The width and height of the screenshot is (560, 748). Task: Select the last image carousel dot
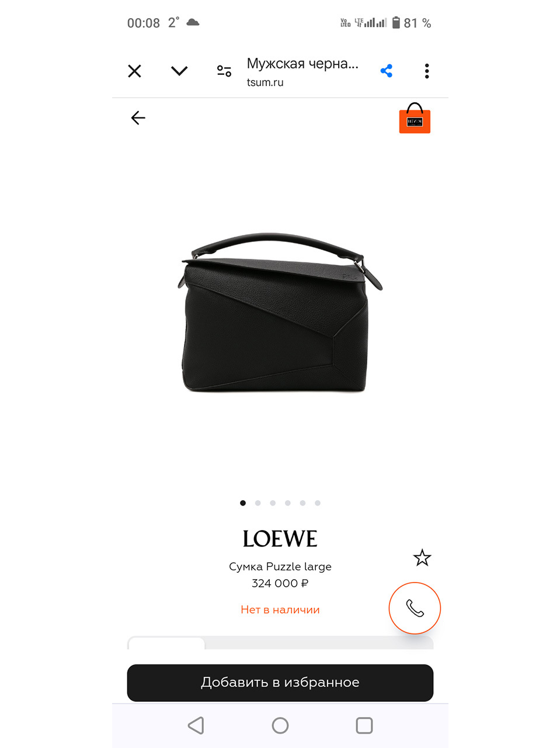pyautogui.click(x=318, y=503)
